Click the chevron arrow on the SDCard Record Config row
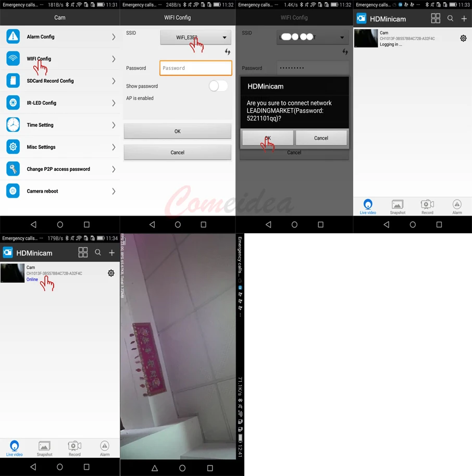Image resolution: width=472 pixels, height=476 pixels. point(114,81)
